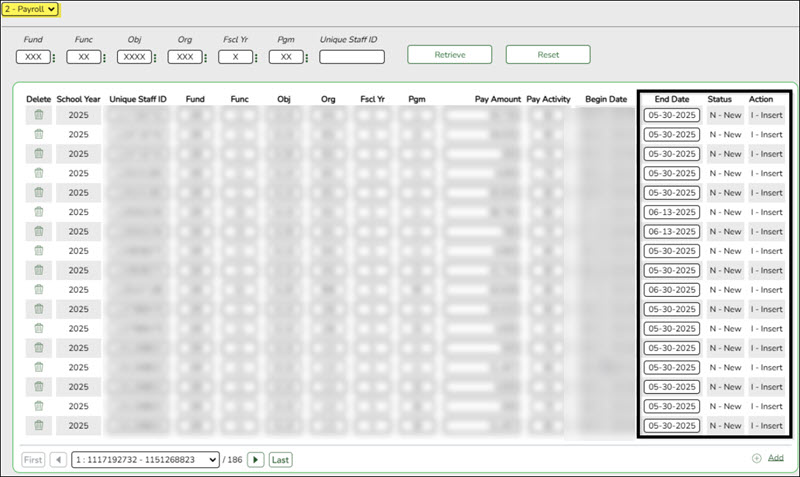This screenshot has width=800, height=477.
Task: Open the Obj lookup ellipsis icon
Action: (154, 57)
